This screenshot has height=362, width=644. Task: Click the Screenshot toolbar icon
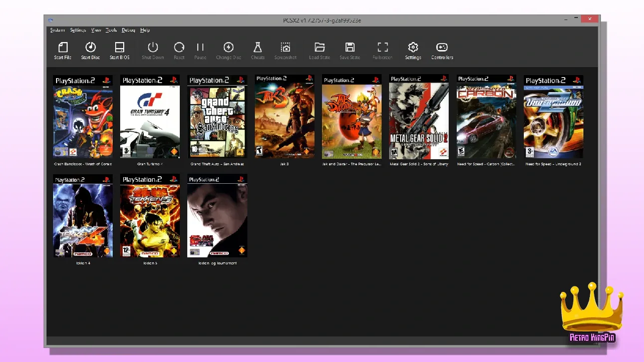click(285, 47)
